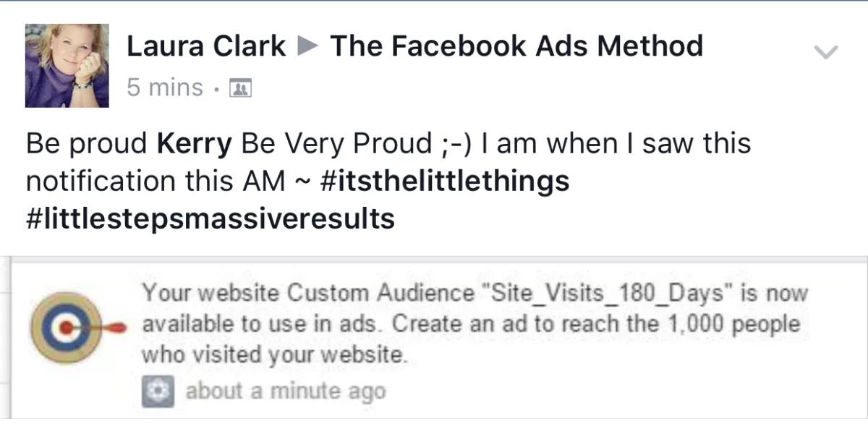Open the 5 mins timestamp

coord(165,88)
